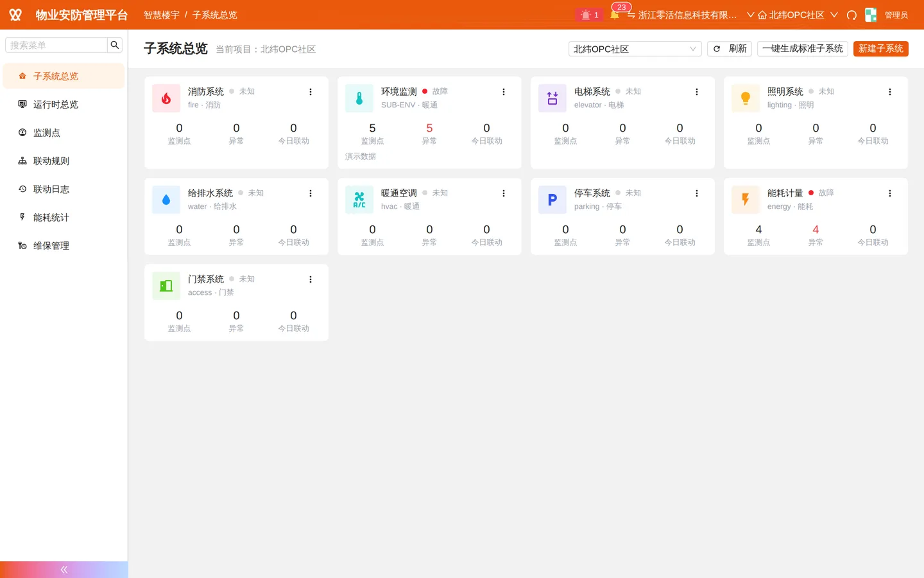This screenshot has width=924, height=578.
Task: Click the 消防系统 fire icon
Action: tap(166, 98)
